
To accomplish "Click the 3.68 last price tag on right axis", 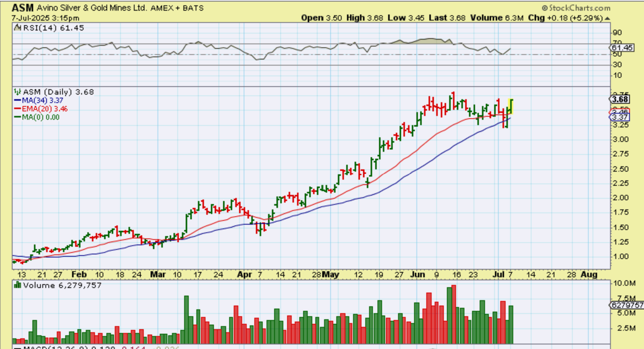I will coord(620,99).
